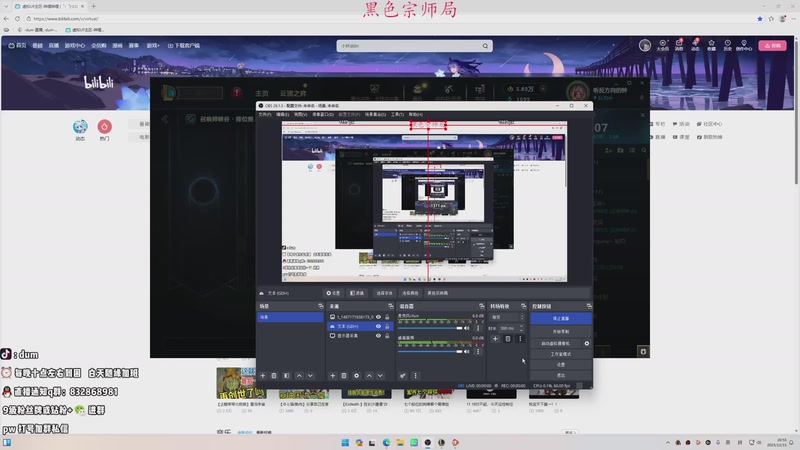Pop out the Controls dock
Screen dimensions: 800x450
(589, 306)
